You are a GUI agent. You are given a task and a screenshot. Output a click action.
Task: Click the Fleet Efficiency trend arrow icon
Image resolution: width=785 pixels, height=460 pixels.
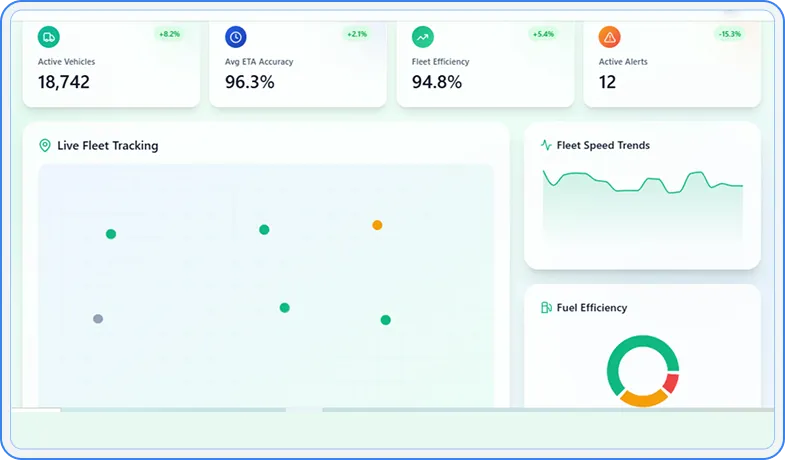(x=422, y=37)
